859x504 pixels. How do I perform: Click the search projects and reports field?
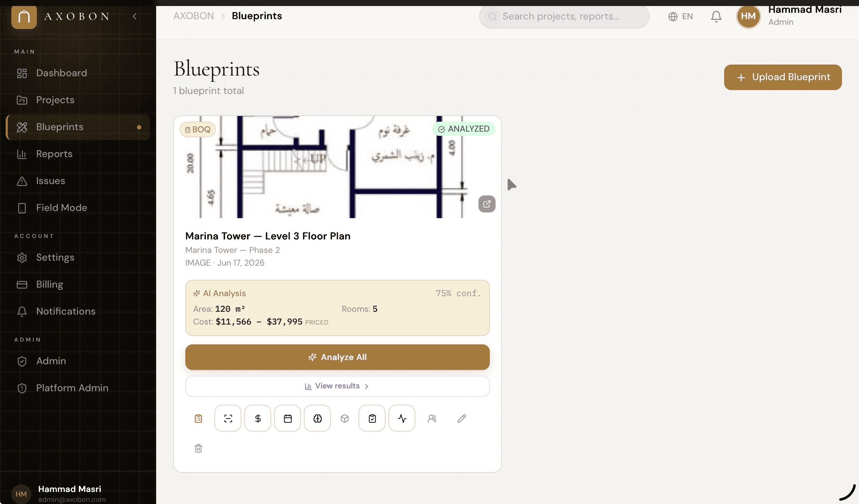(x=564, y=16)
